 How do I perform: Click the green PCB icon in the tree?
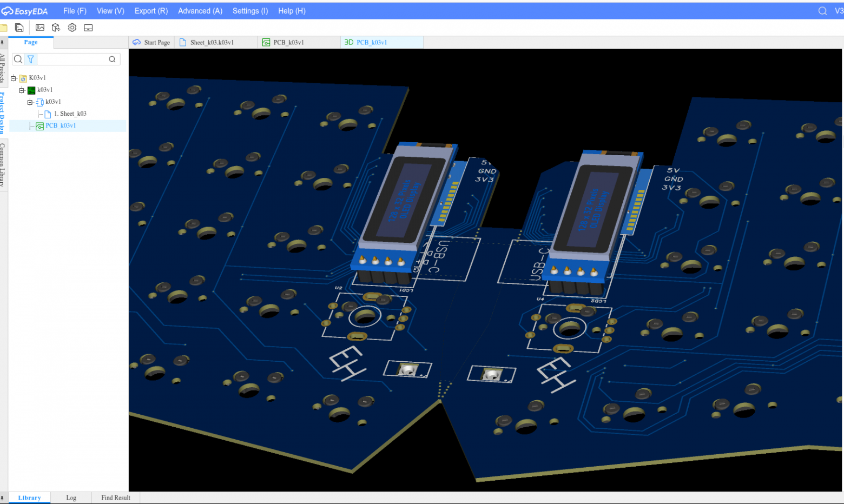coord(39,126)
